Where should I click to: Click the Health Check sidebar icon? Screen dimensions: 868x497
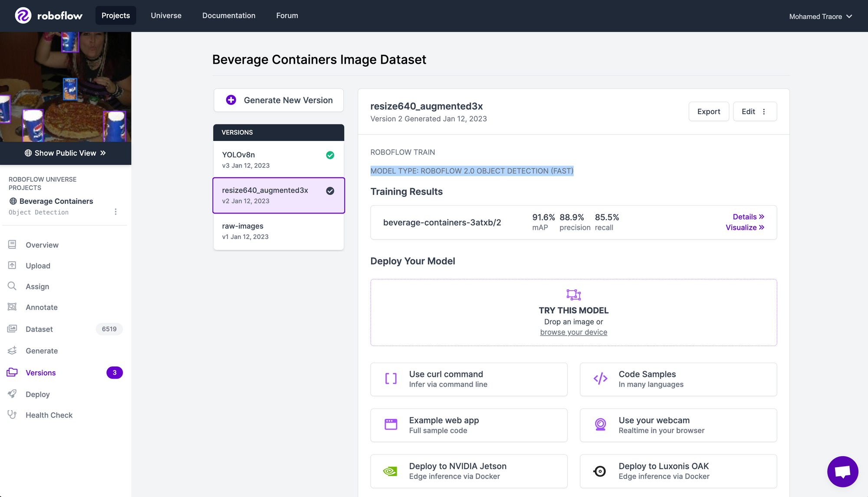pos(13,415)
